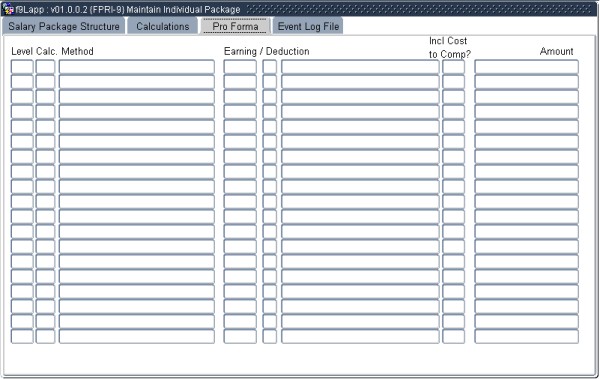Click the Earning / Deduction code field, first row
The image size is (600, 379).
point(240,67)
